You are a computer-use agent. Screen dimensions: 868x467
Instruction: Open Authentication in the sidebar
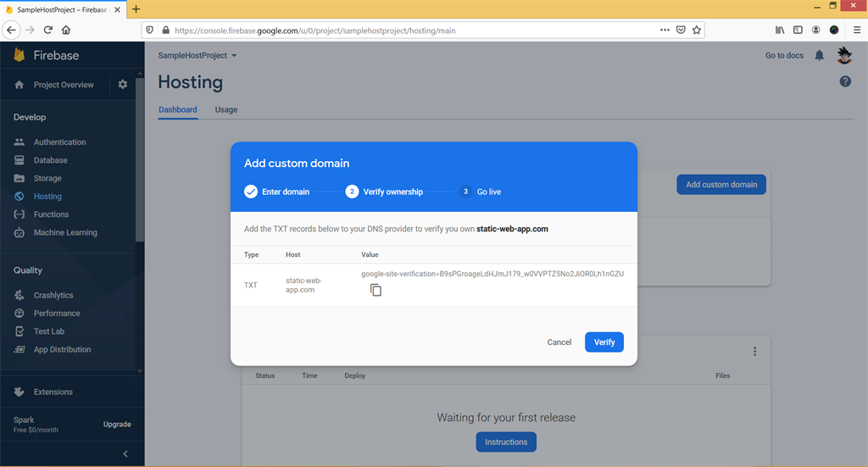[60, 142]
